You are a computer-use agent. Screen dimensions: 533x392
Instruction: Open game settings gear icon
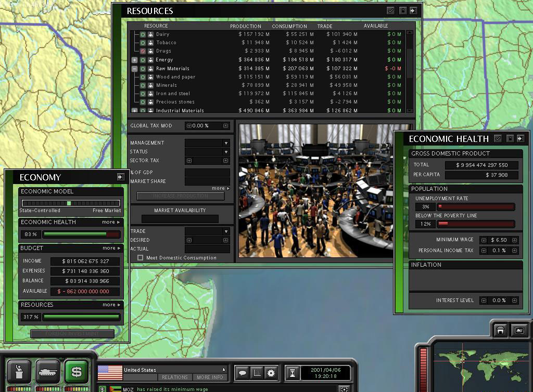click(x=271, y=373)
